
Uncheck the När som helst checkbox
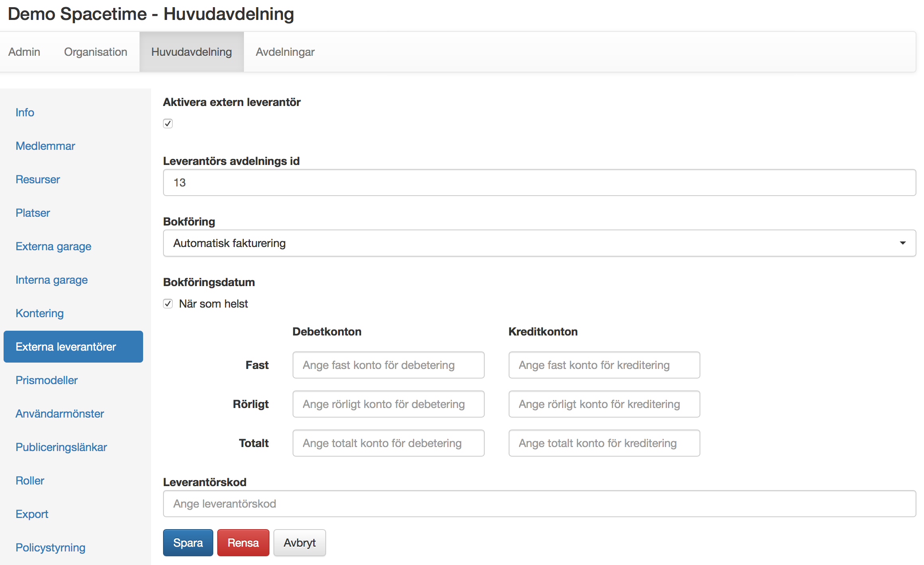168,304
